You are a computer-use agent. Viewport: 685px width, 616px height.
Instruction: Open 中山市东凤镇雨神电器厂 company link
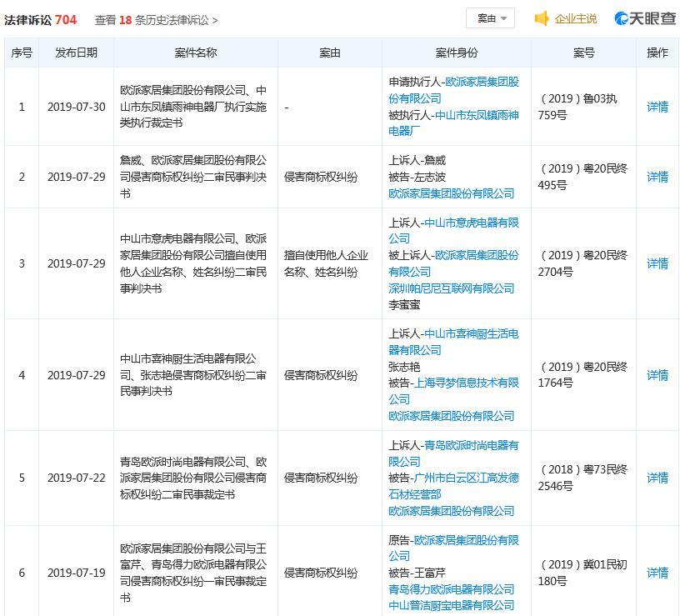click(454, 123)
